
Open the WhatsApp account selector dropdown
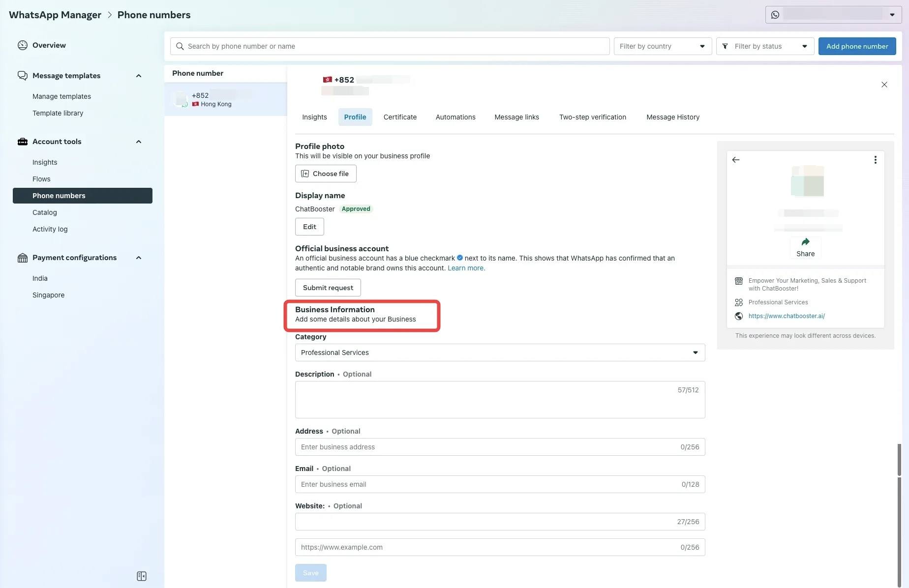(x=833, y=15)
